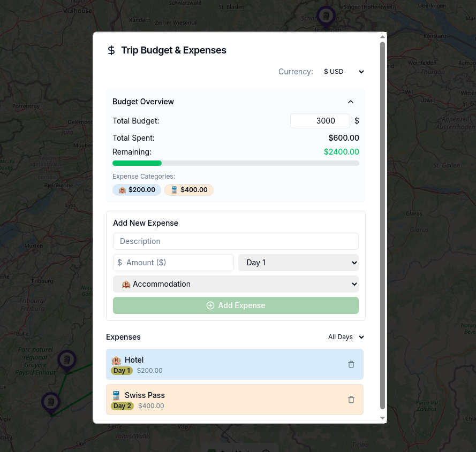This screenshot has width=476, height=452.
Task: Click the lower map pin near Aigle
Action: [51, 403]
